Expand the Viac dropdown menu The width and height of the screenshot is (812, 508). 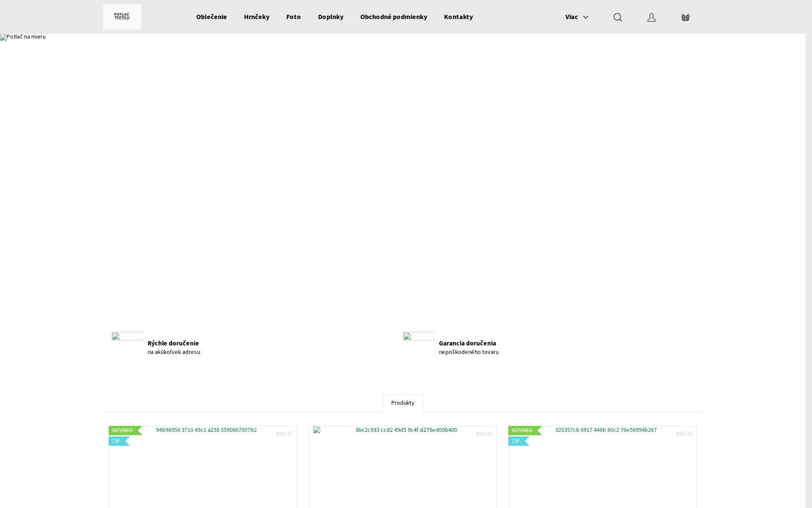point(571,17)
